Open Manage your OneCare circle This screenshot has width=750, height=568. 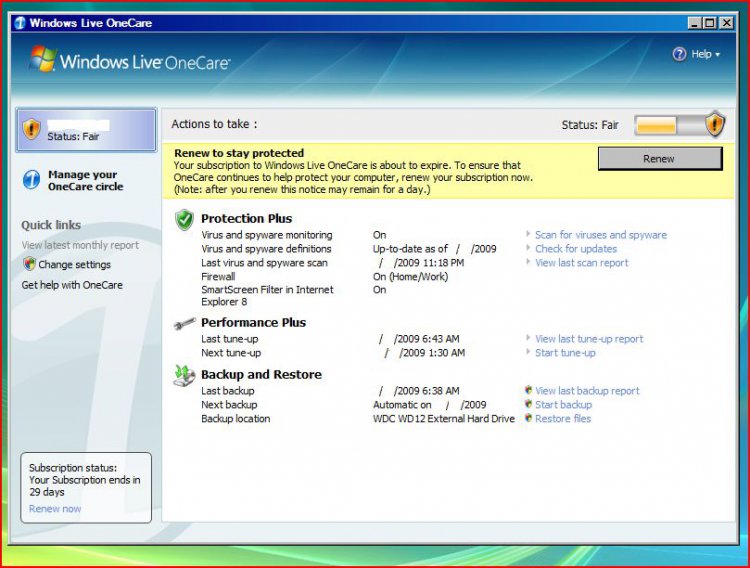click(86, 180)
